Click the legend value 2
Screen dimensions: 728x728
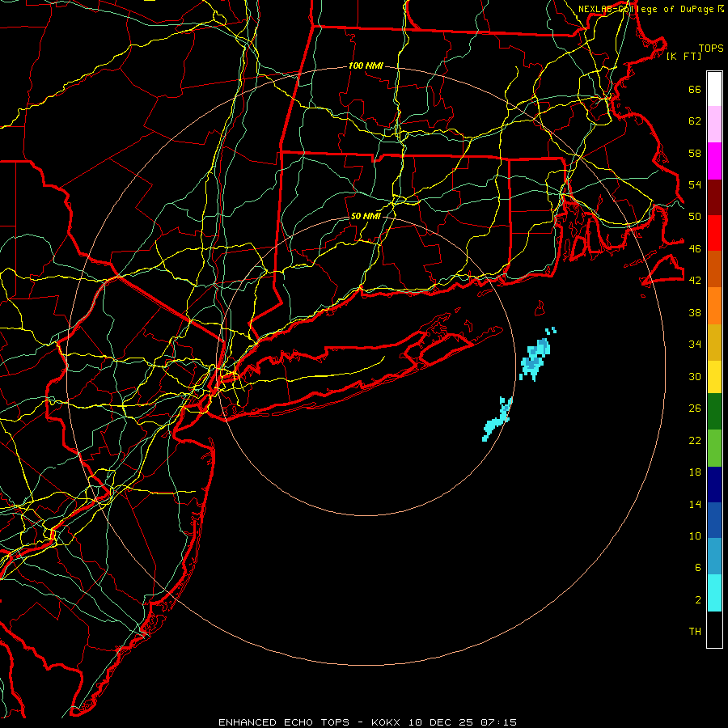coord(698,600)
